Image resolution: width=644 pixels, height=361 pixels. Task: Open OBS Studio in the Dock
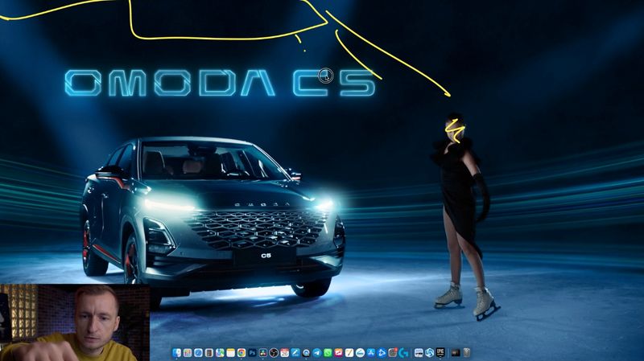(274, 353)
